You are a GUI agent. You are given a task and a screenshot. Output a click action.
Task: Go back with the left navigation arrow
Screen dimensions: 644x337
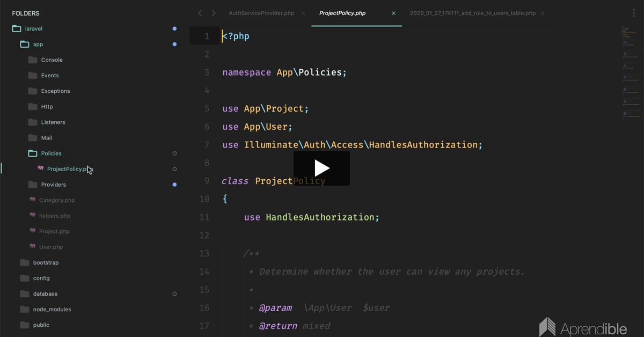(200, 13)
